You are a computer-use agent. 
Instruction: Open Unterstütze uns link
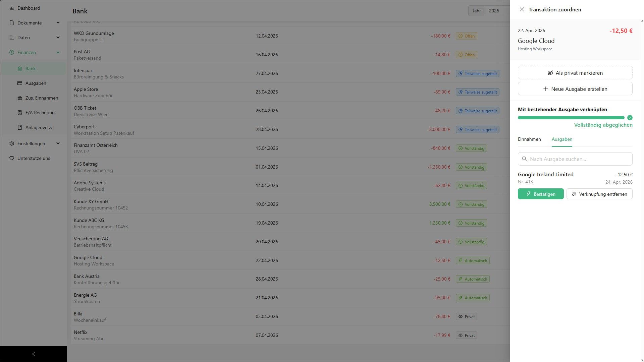34,158
